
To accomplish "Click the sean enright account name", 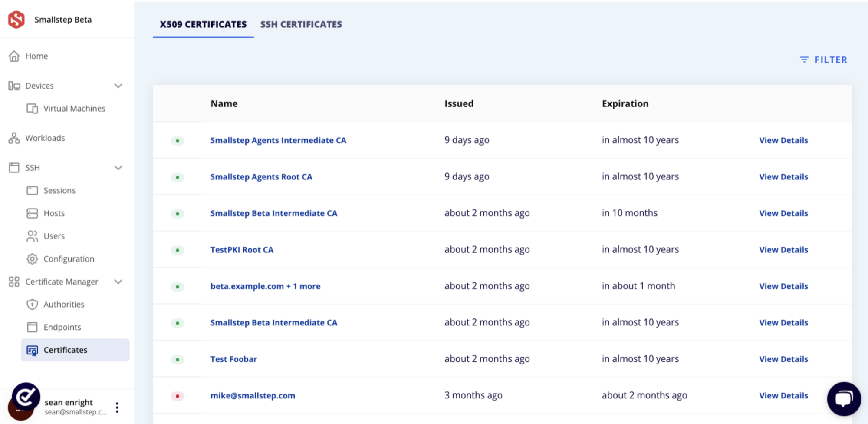I will pos(69,402).
